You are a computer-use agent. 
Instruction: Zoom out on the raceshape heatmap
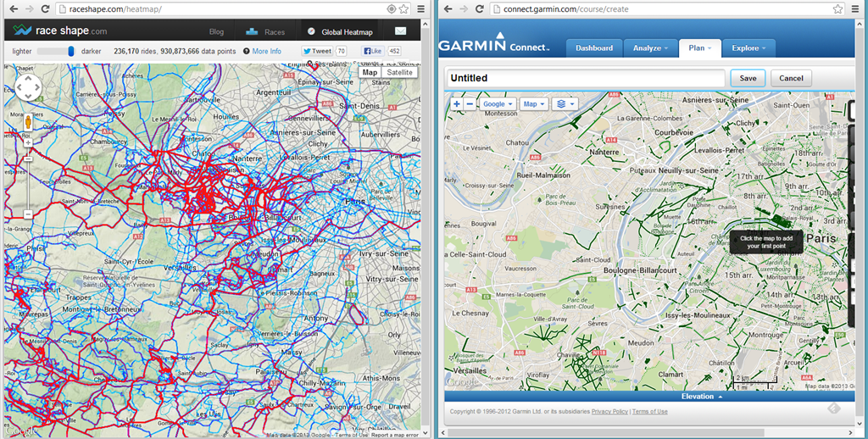(x=28, y=214)
